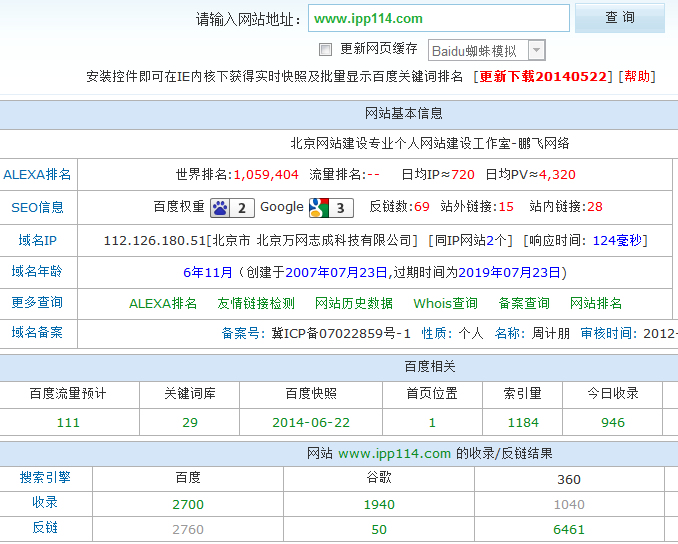
Task: Click domain age 6年11月
Action: pyautogui.click(x=208, y=272)
